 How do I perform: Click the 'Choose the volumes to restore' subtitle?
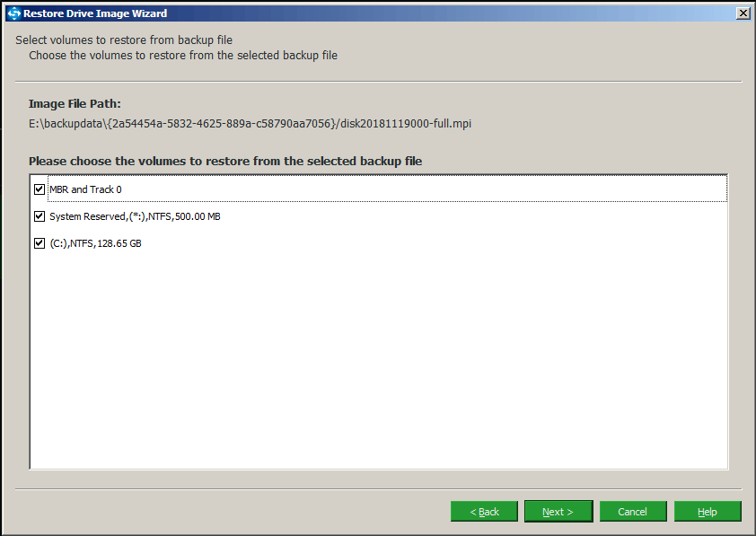point(182,55)
